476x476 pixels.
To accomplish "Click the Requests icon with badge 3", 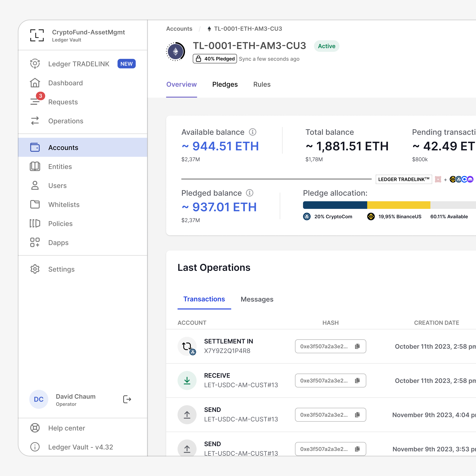I will tap(35, 101).
